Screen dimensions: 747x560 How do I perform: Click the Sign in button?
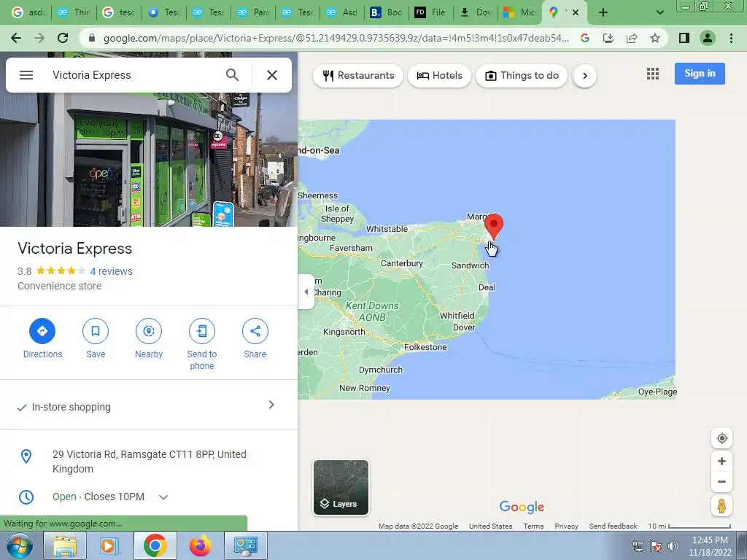700,74
